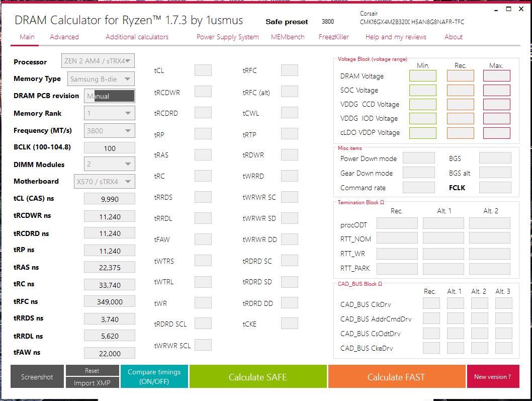Click the tRCDWR ns field
The height and width of the screenshot is (401, 532).
point(109,217)
